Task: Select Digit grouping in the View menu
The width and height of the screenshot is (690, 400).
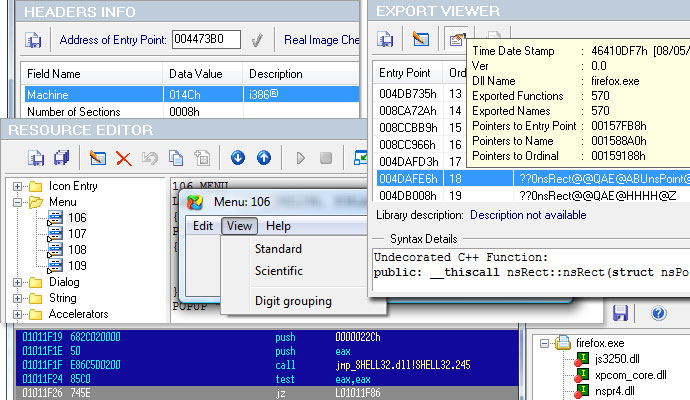Action: 293,301
